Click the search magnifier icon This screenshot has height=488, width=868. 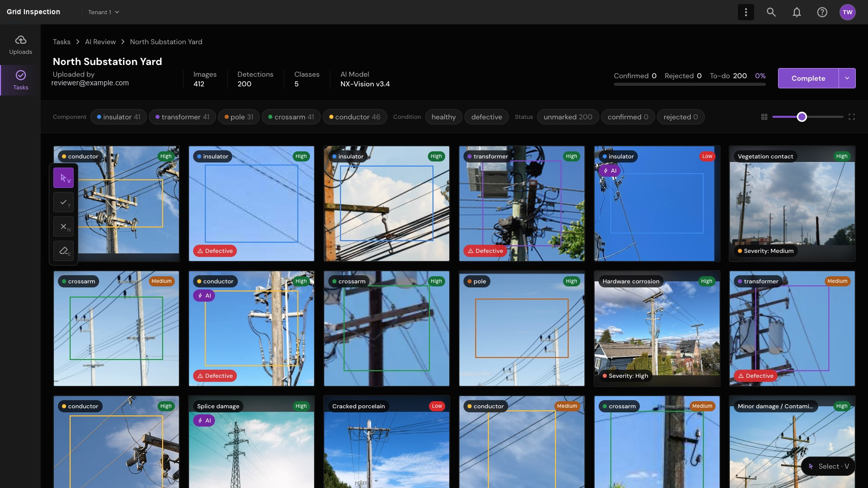tap(771, 12)
